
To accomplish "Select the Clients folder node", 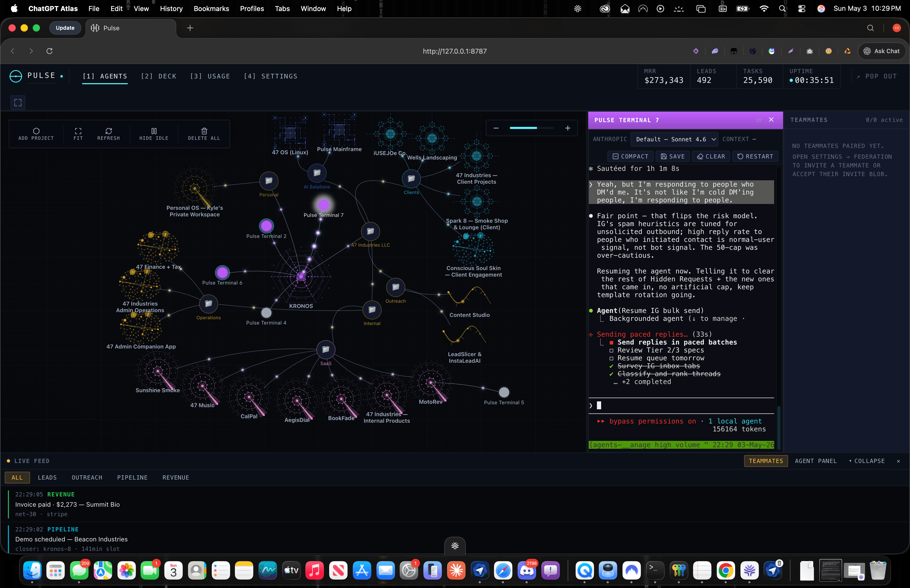I will pyautogui.click(x=411, y=178).
